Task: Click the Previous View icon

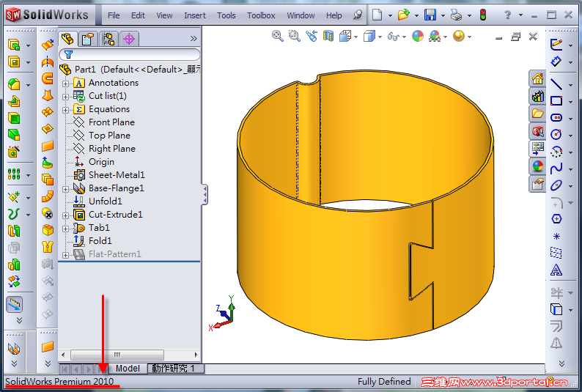Action: pyautogui.click(x=312, y=36)
